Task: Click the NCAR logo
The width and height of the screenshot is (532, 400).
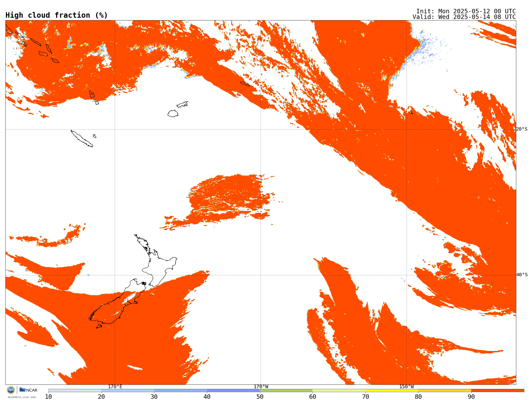Action: click(28, 390)
